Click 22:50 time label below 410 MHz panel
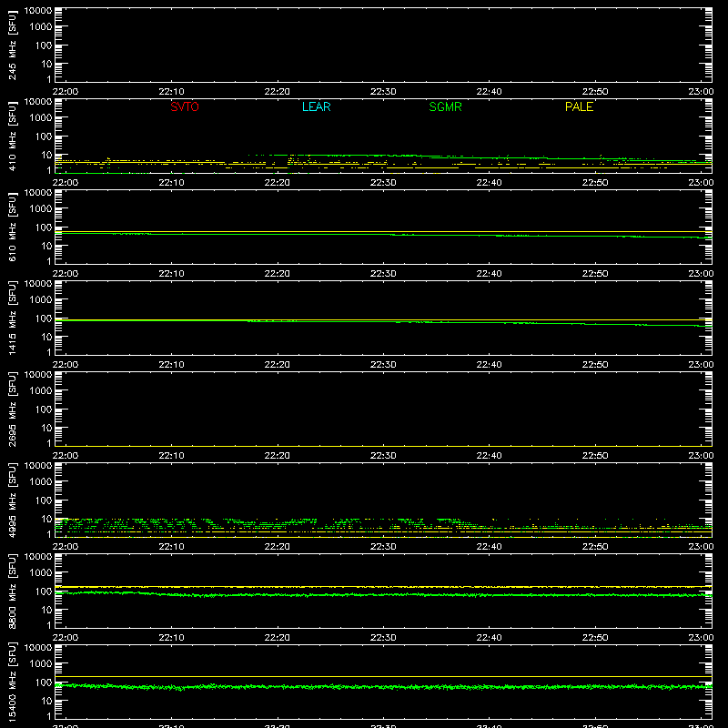 click(595, 183)
